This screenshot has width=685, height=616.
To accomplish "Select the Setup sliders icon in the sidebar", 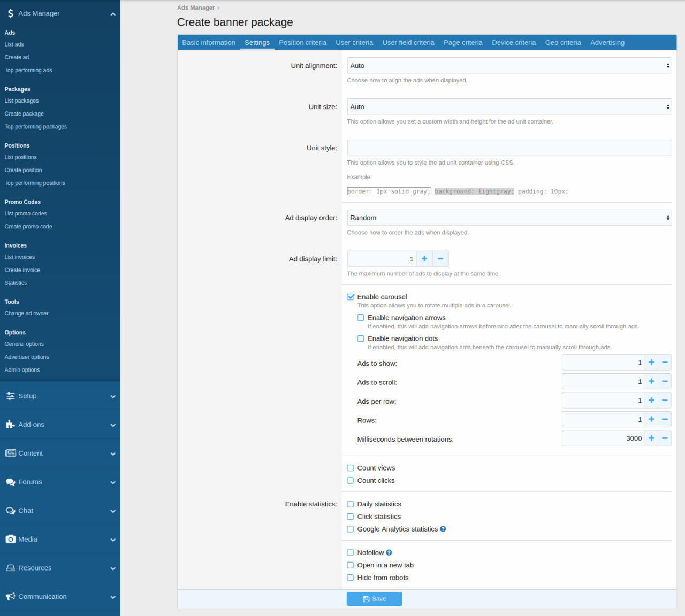I will tap(10, 396).
